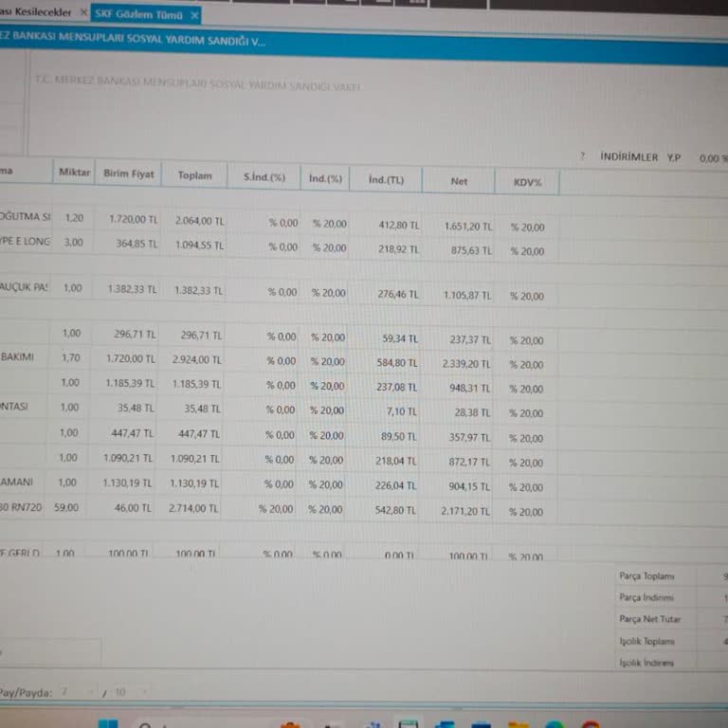
Task: Click the Net column header
Action: [459, 182]
